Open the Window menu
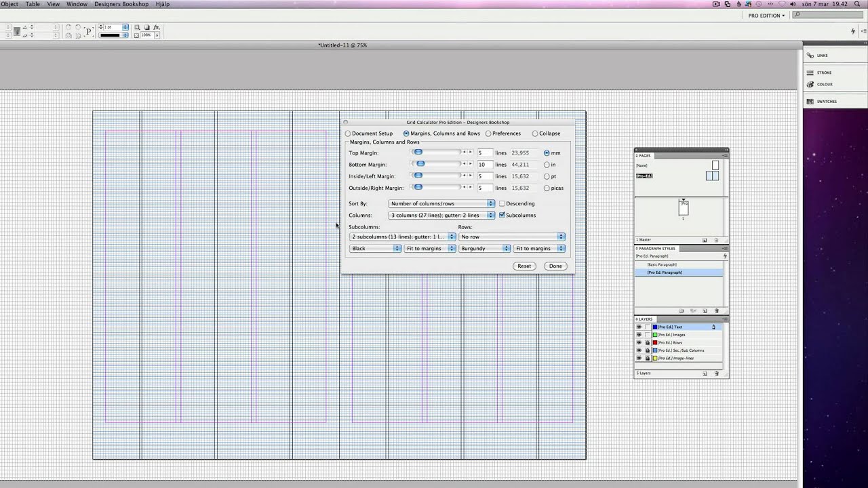 point(77,4)
